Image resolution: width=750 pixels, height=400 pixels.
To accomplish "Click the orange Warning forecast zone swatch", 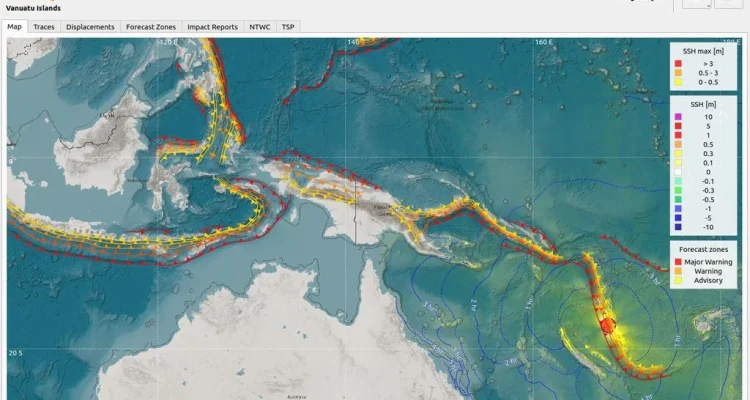I will pos(678,271).
